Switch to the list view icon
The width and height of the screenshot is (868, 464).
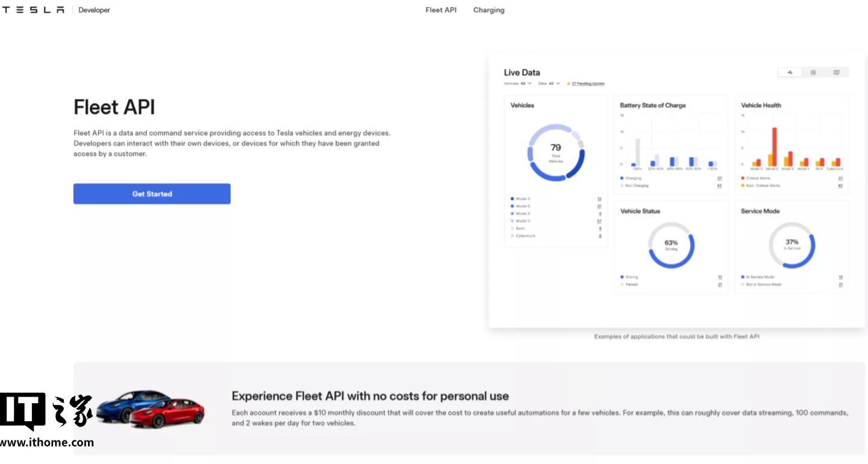click(813, 72)
